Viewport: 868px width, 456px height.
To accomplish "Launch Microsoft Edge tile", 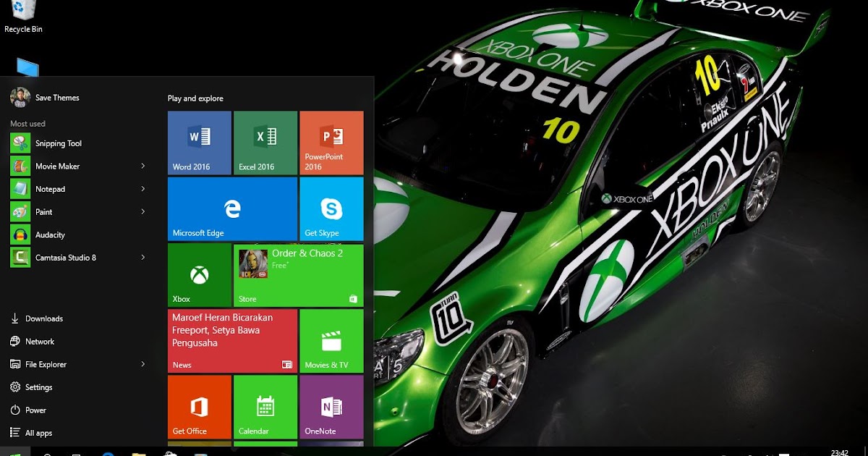I will coord(231,208).
